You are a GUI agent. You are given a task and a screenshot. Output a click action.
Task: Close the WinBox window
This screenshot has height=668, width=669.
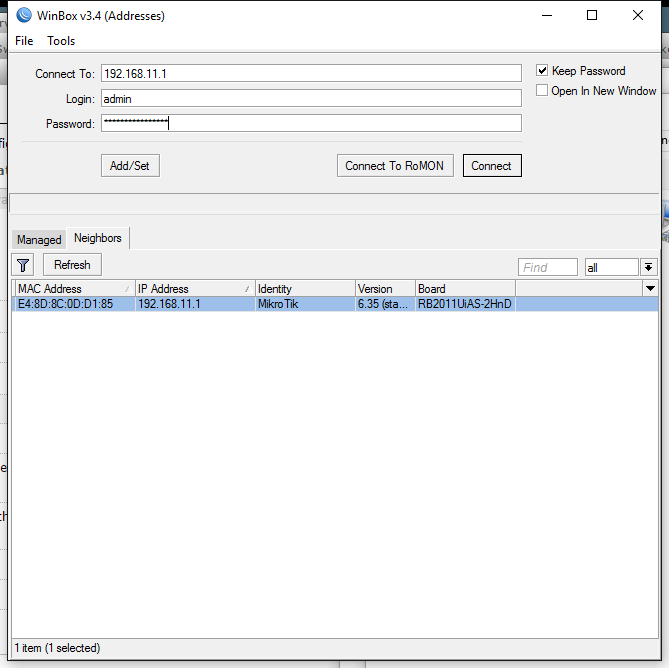click(x=638, y=15)
